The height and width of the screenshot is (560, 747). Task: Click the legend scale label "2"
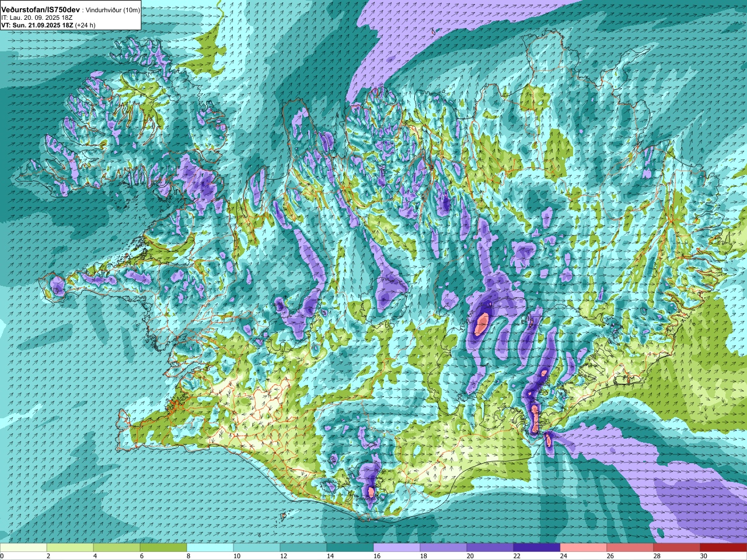pos(50,556)
